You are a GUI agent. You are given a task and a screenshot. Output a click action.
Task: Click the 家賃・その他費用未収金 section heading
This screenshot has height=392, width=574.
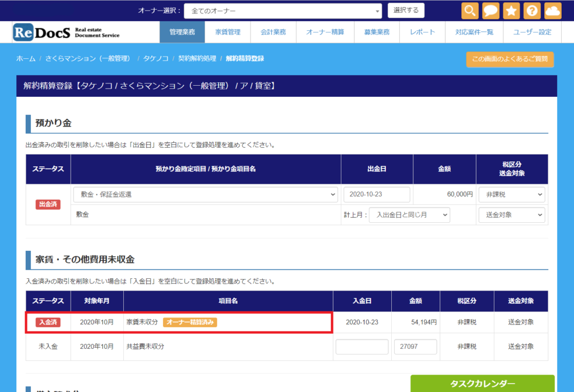pos(85,260)
